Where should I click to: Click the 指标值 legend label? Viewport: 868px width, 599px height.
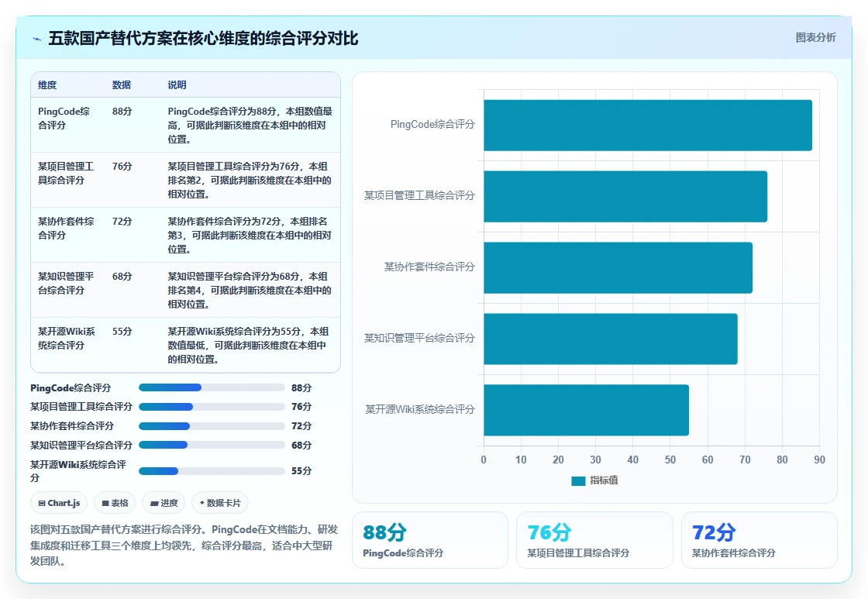coord(604,480)
